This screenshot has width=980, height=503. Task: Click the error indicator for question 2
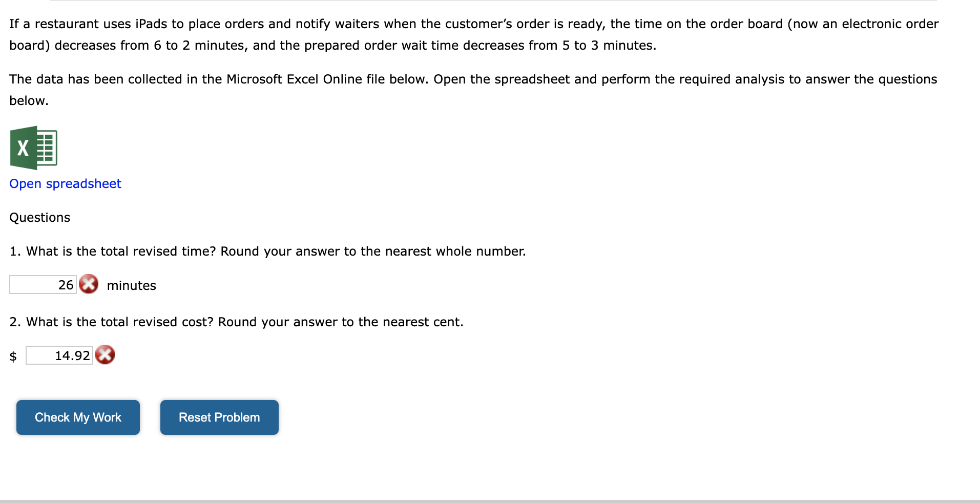[x=105, y=354]
